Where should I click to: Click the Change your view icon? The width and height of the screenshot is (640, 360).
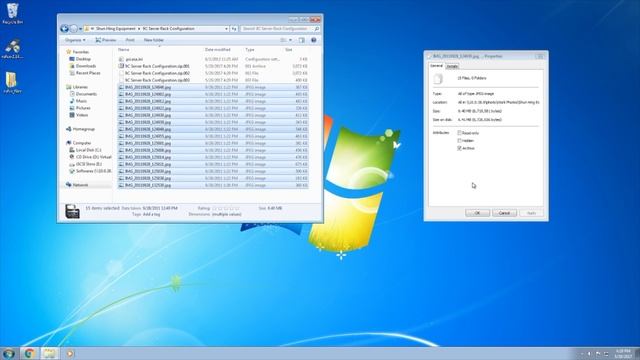coord(283,40)
